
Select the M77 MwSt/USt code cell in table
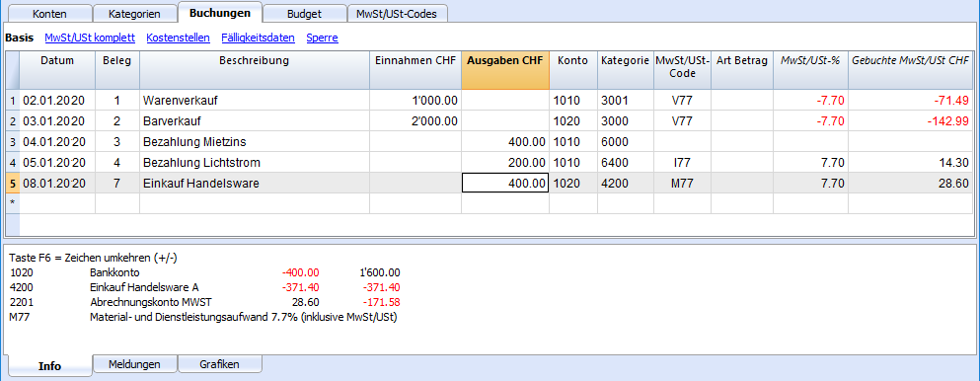tap(683, 183)
